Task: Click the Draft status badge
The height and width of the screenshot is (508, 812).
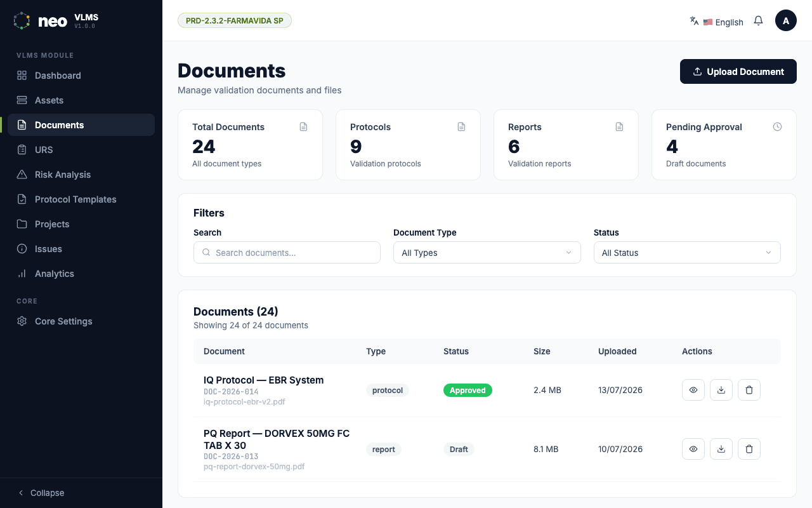Action: tap(459, 450)
